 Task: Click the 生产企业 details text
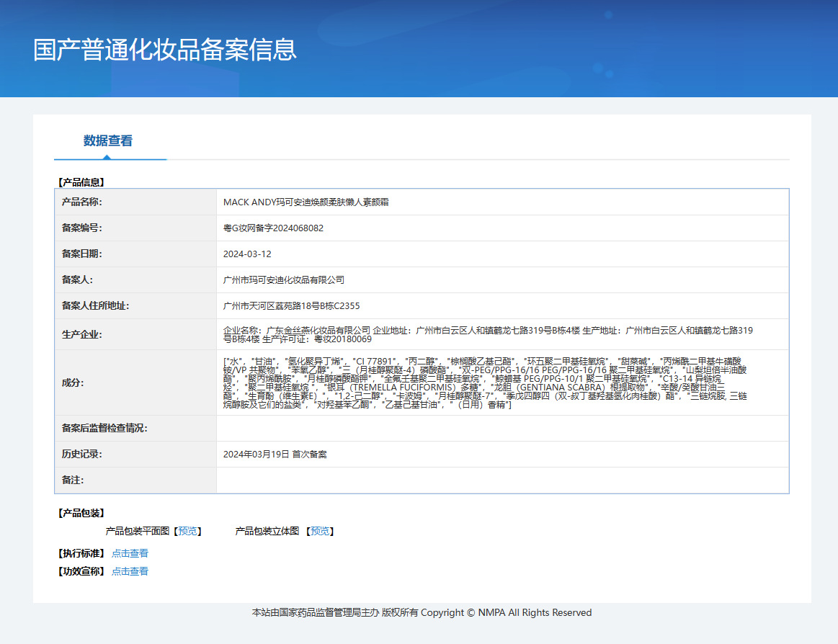click(x=487, y=334)
